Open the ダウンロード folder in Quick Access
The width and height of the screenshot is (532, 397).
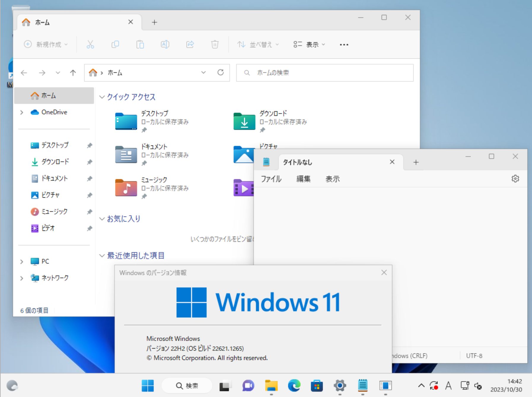tap(244, 121)
